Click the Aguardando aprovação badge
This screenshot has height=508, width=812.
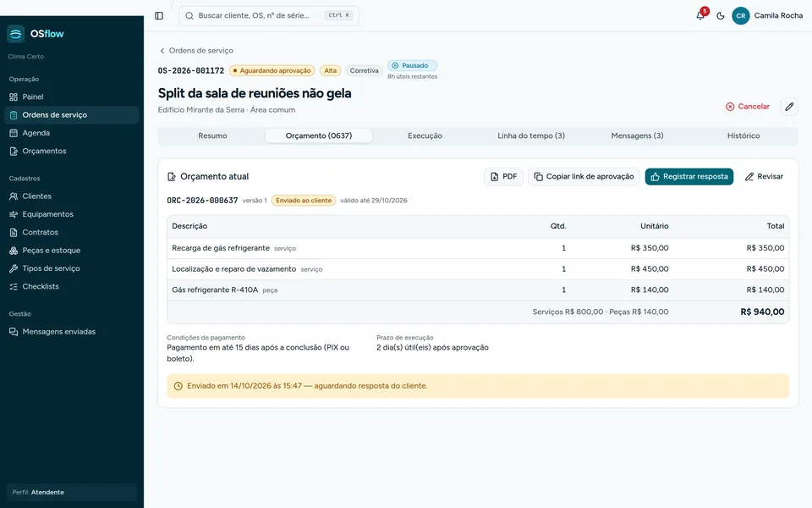click(x=272, y=70)
